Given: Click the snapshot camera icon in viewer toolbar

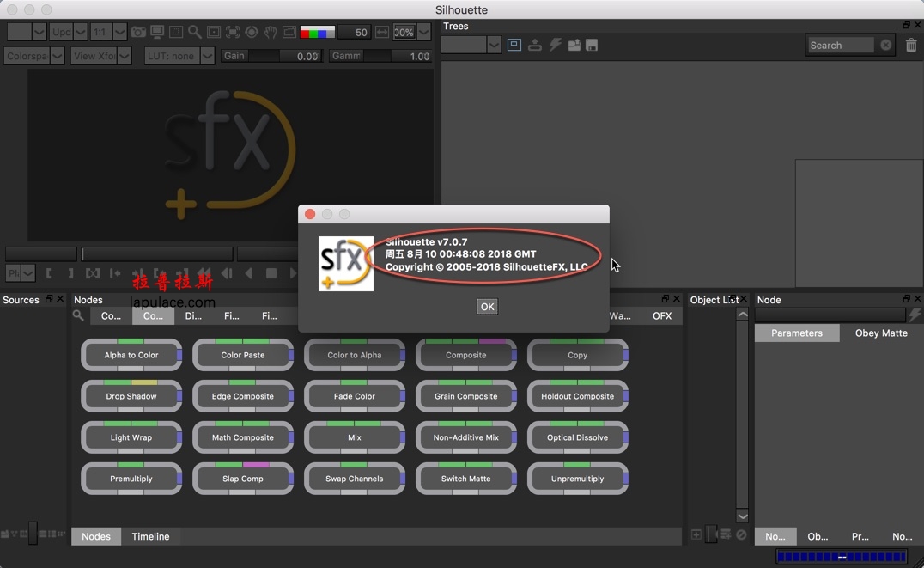Looking at the screenshot, I should (138, 32).
